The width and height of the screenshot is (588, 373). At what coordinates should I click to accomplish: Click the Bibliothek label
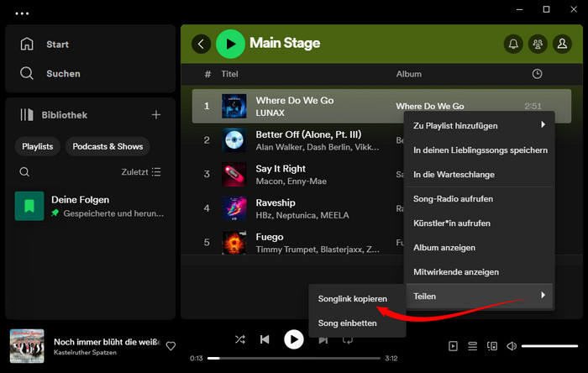pyautogui.click(x=64, y=115)
